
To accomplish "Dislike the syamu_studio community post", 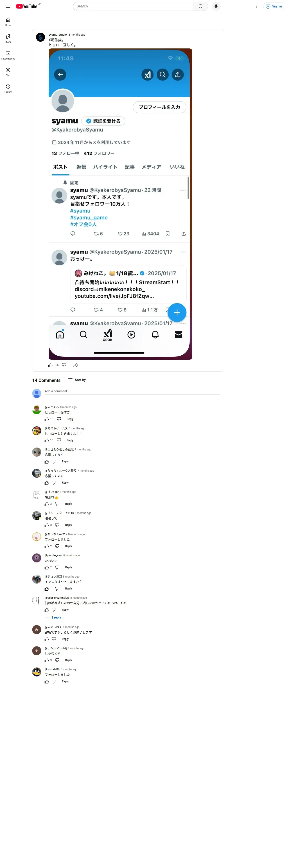I will [64, 365].
